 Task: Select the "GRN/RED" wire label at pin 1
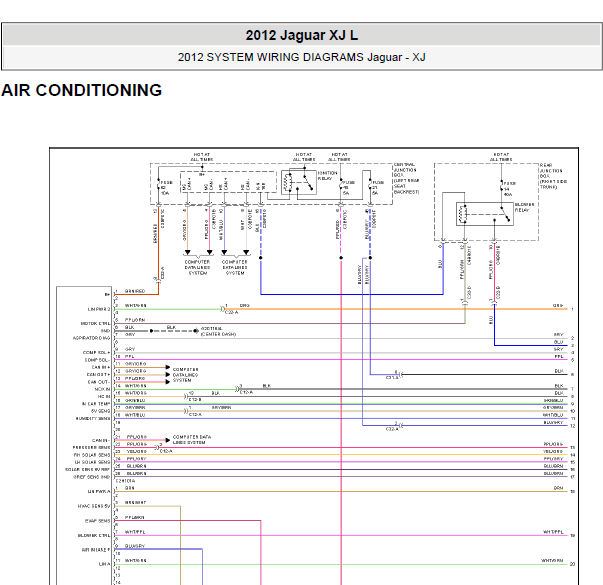(135, 291)
